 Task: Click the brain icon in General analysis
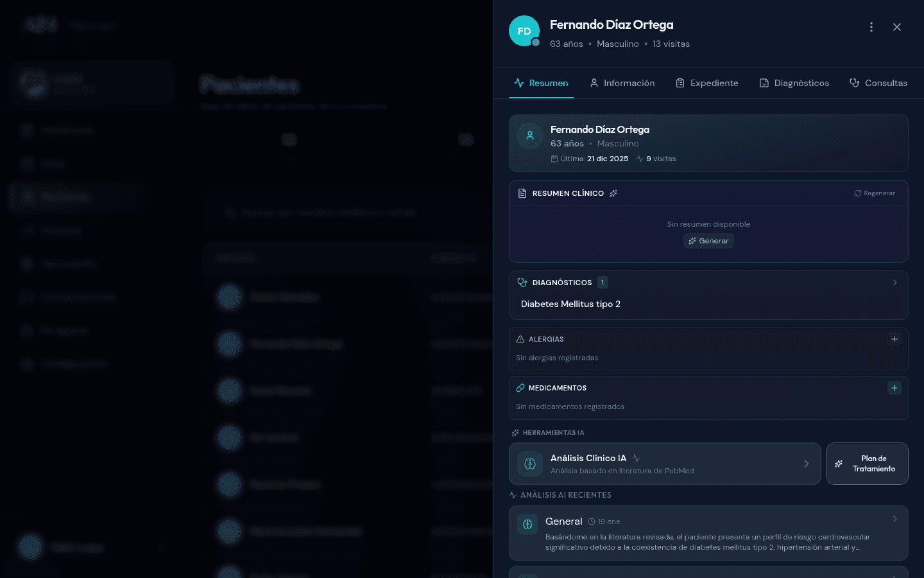click(x=527, y=524)
